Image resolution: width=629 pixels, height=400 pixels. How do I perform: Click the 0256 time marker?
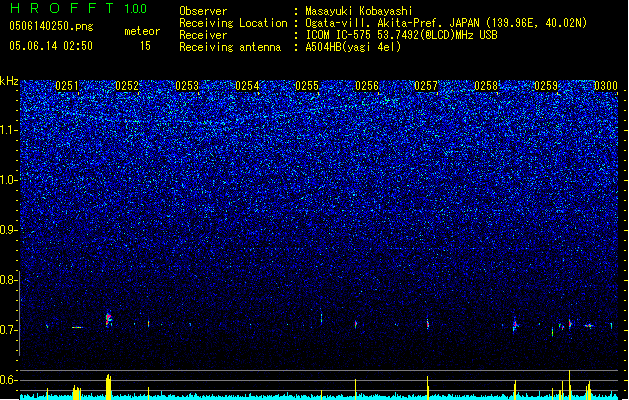tap(367, 86)
